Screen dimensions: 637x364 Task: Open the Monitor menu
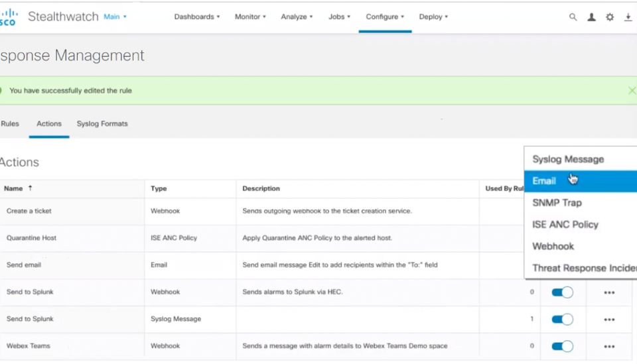pos(250,17)
